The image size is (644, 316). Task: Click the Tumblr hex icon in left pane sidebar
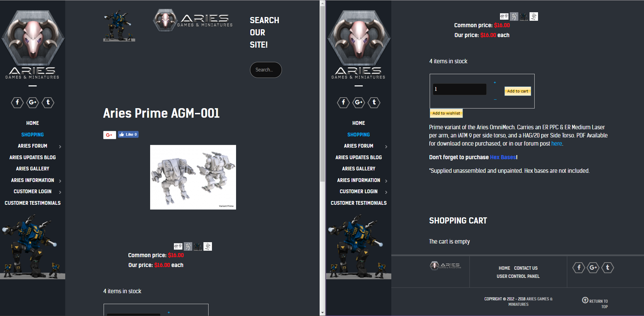point(48,102)
